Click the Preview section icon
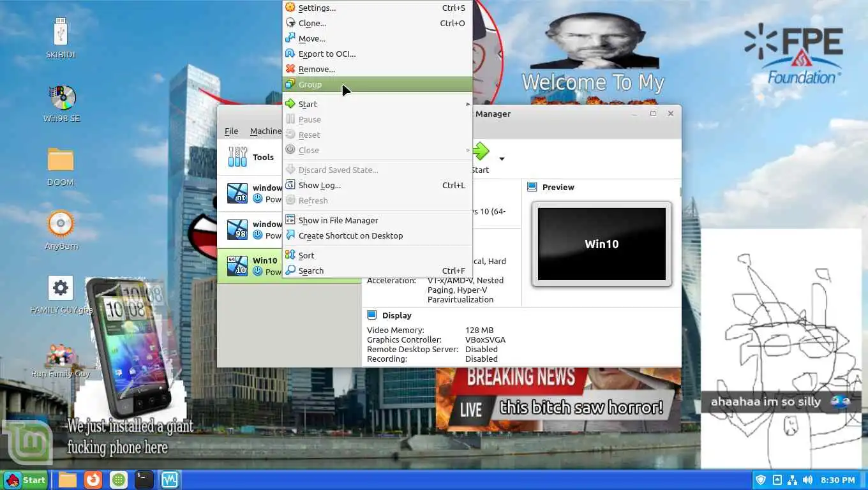868x490 pixels. click(532, 187)
